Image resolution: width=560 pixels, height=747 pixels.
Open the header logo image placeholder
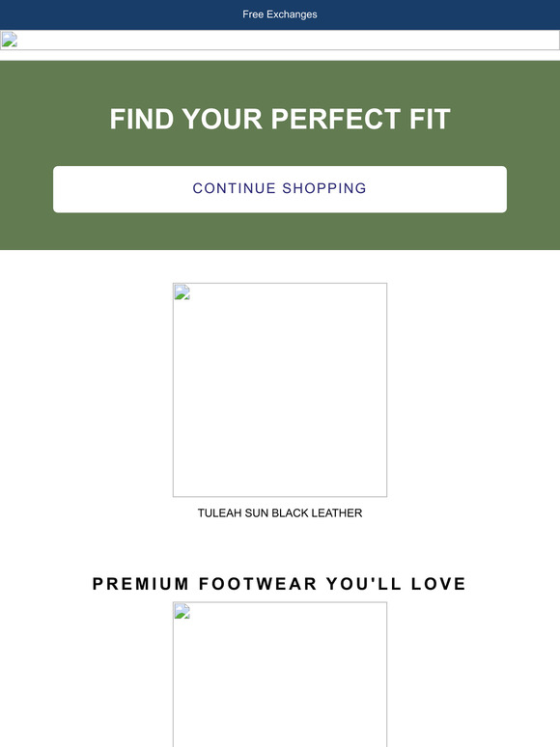(280, 40)
